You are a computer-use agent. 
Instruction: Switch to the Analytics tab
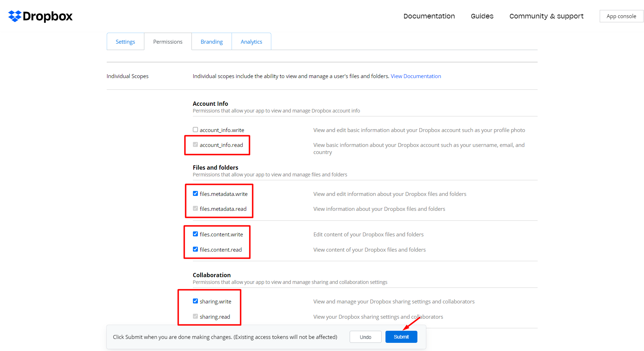tap(251, 41)
